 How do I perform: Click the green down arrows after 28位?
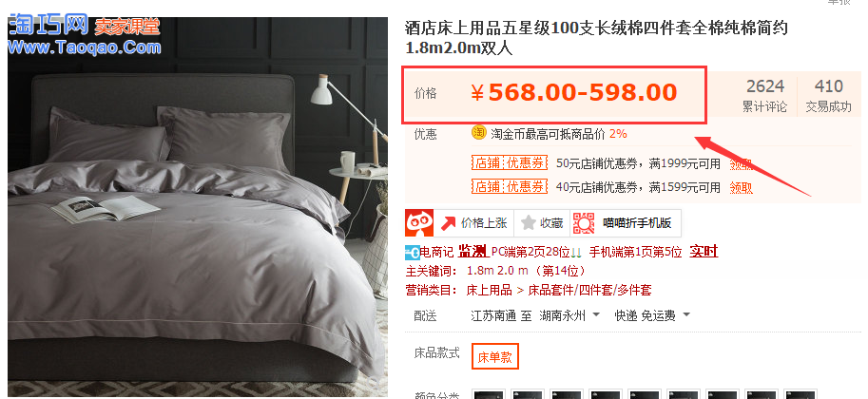tap(576, 253)
